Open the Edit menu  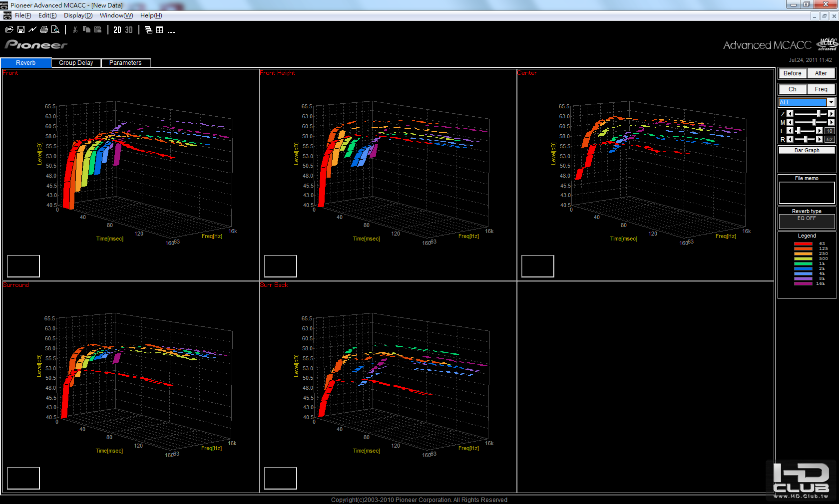pos(47,15)
